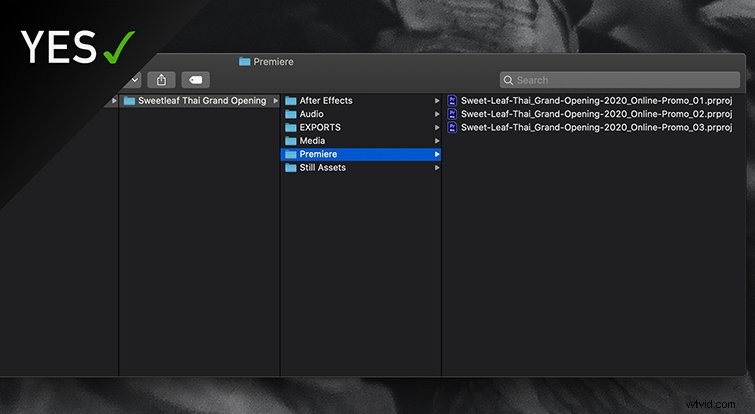The height and width of the screenshot is (414, 755).
Task: Select the highlighted Premiere folder row
Action: [x=361, y=154]
